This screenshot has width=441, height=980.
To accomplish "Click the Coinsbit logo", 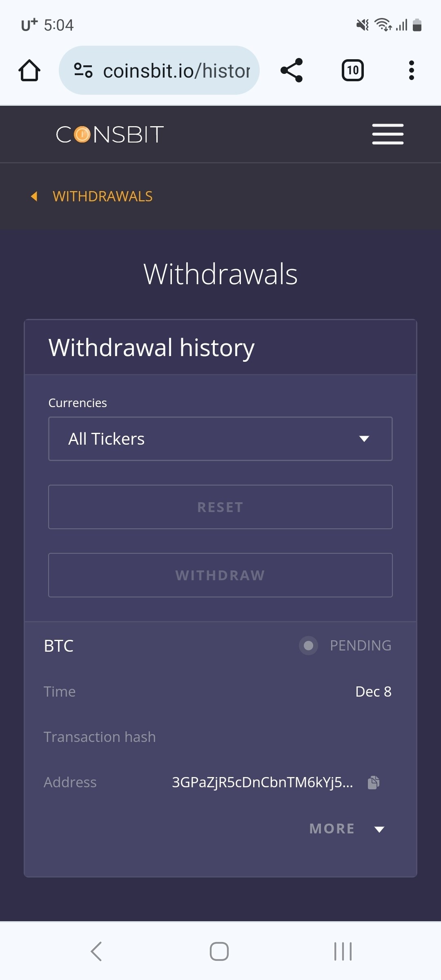I will (110, 134).
